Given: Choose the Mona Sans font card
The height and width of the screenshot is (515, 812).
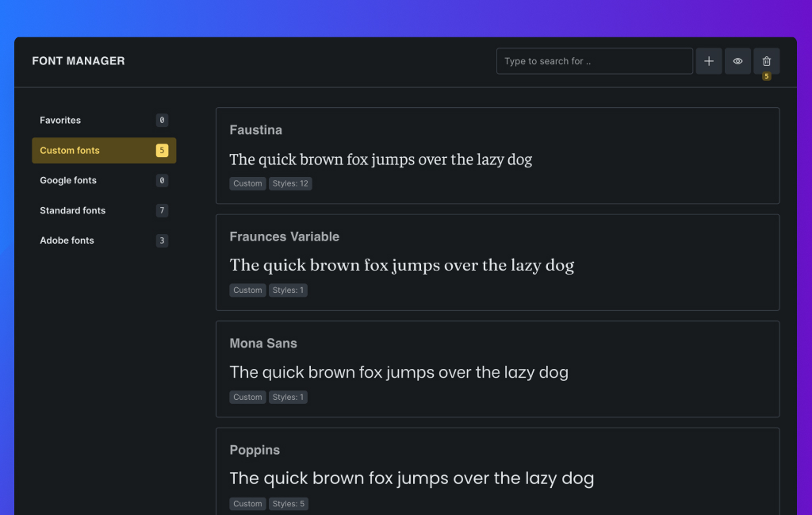Looking at the screenshot, I should [497, 369].
